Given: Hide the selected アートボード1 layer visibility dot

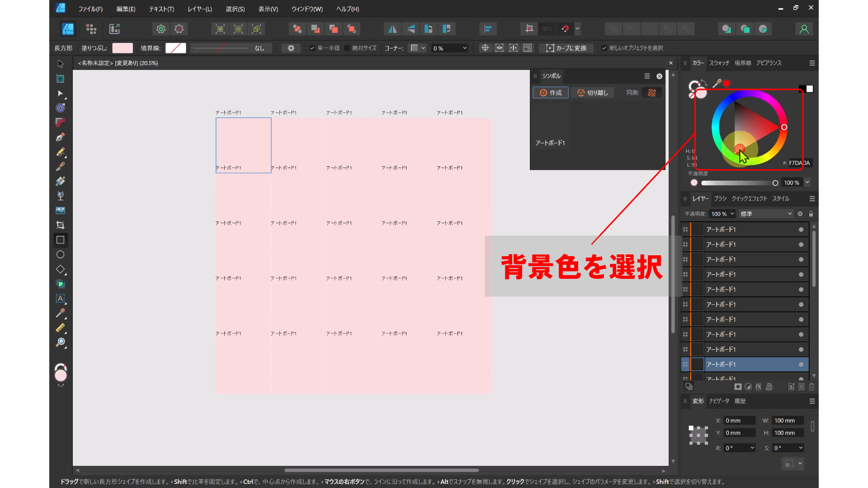Looking at the screenshot, I should point(801,364).
